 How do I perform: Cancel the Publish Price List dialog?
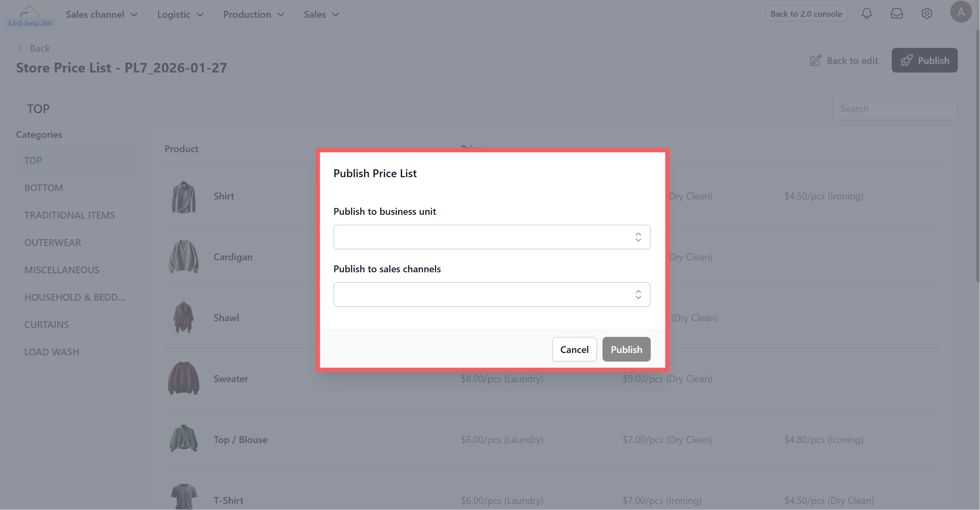[574, 349]
